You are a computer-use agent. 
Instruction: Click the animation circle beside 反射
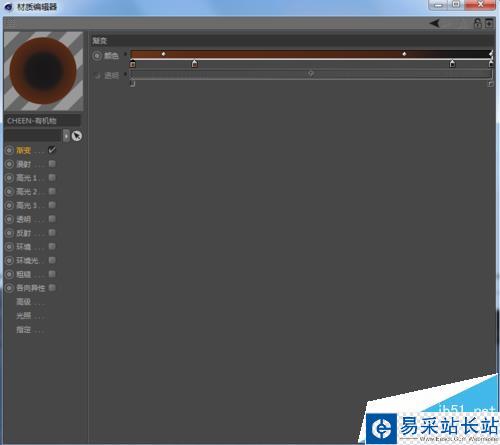point(9,233)
